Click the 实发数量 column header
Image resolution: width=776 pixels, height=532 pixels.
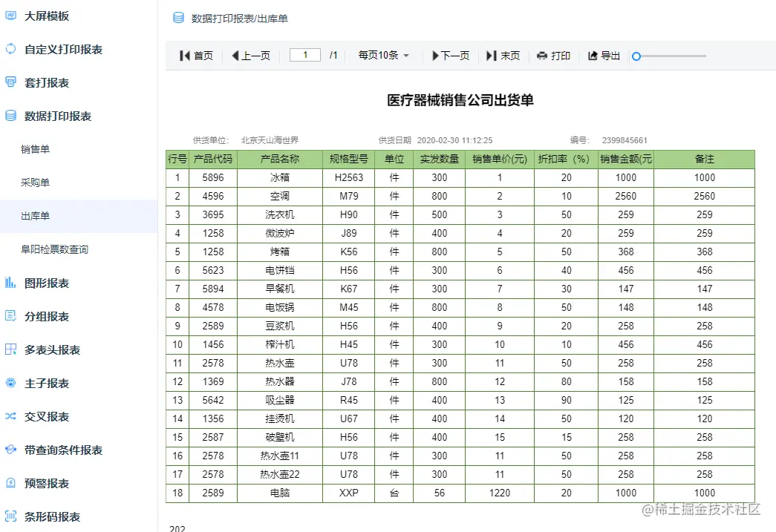[x=439, y=160]
